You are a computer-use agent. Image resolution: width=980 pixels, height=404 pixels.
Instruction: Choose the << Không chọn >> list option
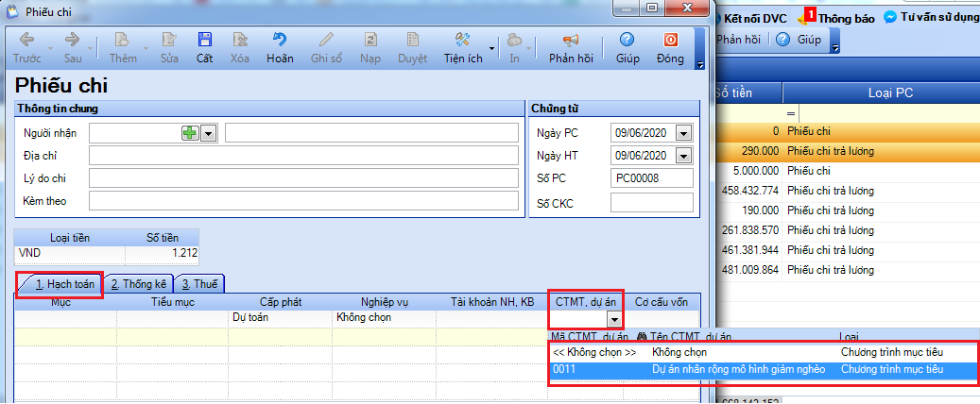[x=764, y=353]
